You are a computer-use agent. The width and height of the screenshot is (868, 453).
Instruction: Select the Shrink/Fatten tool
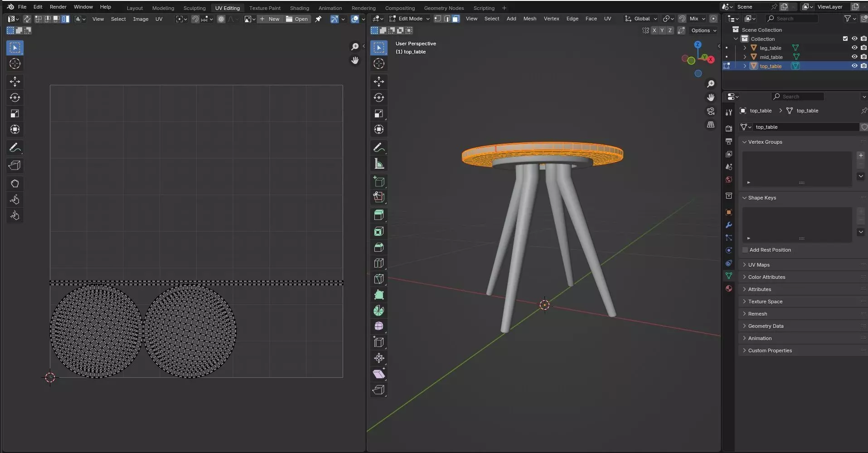click(379, 358)
